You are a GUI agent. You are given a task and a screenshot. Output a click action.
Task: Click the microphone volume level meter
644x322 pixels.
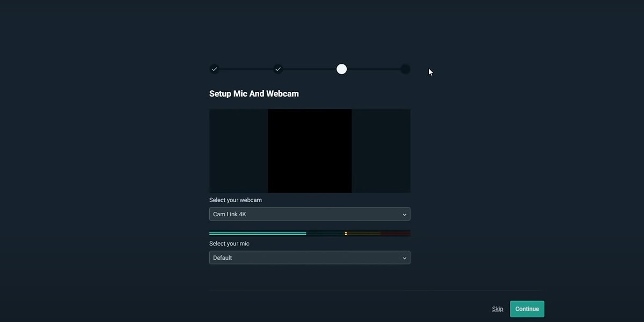click(310, 233)
